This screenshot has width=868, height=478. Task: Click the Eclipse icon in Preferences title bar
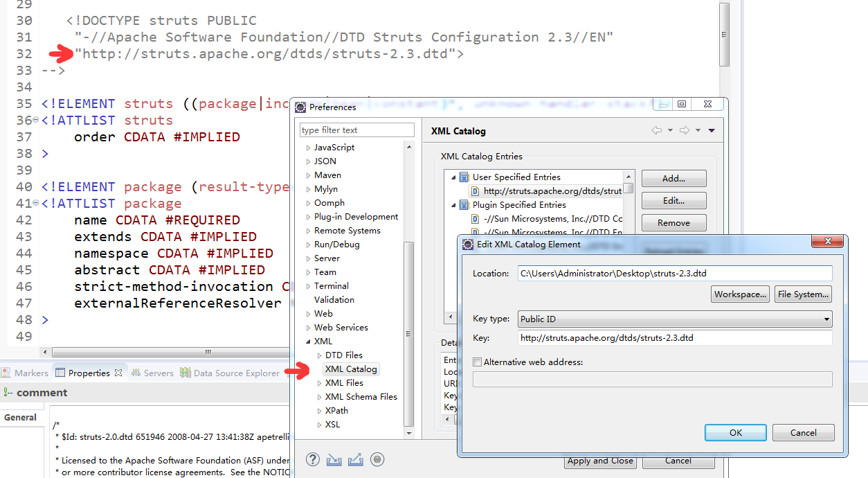pyautogui.click(x=300, y=107)
